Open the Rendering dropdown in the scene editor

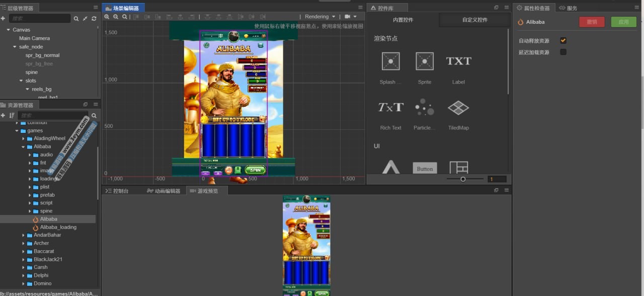pos(320,17)
